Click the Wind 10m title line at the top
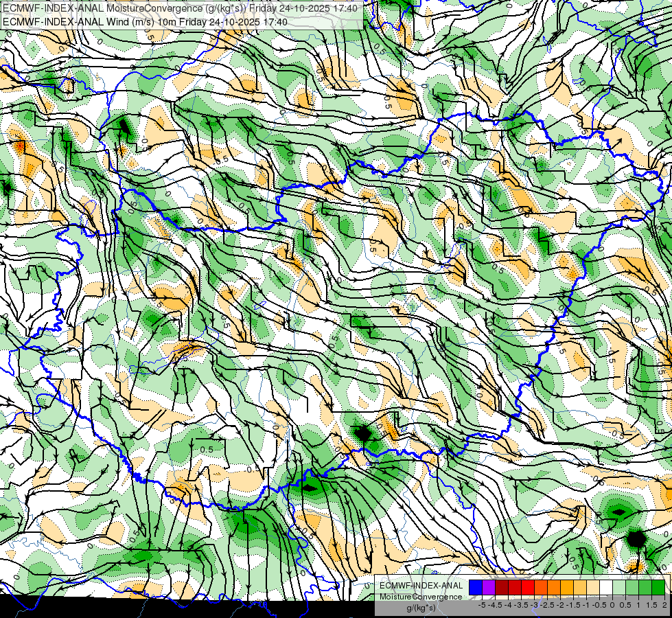 (x=146, y=21)
